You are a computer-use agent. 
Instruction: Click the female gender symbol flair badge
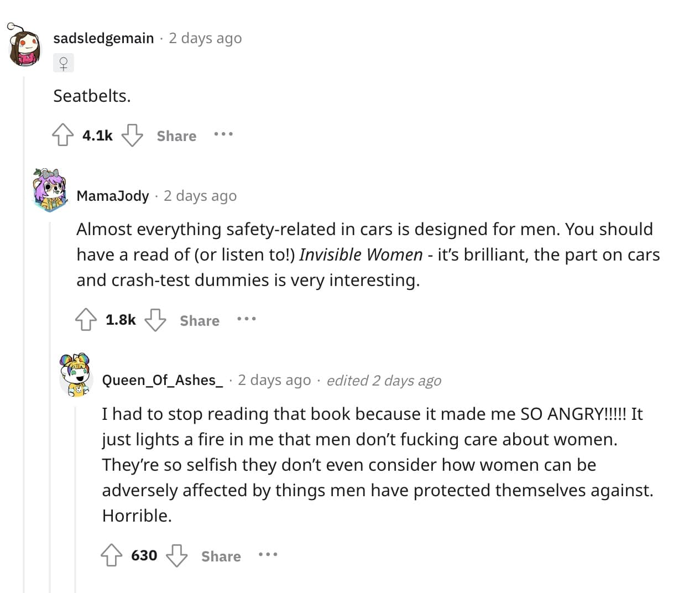[x=63, y=63]
